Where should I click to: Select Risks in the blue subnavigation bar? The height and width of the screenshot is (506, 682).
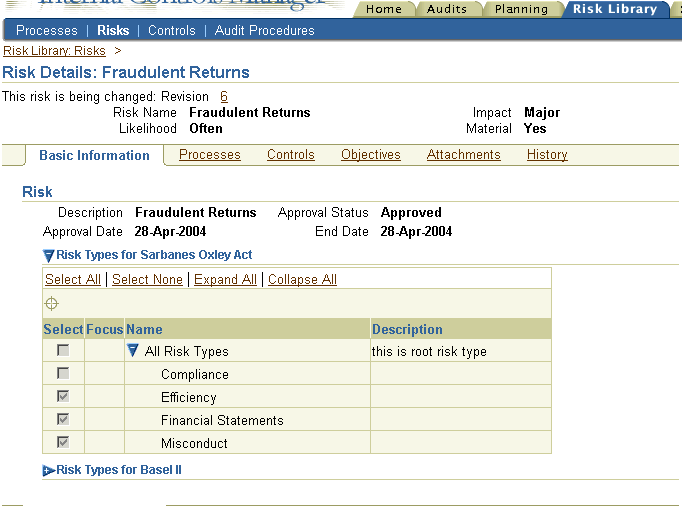tap(113, 30)
